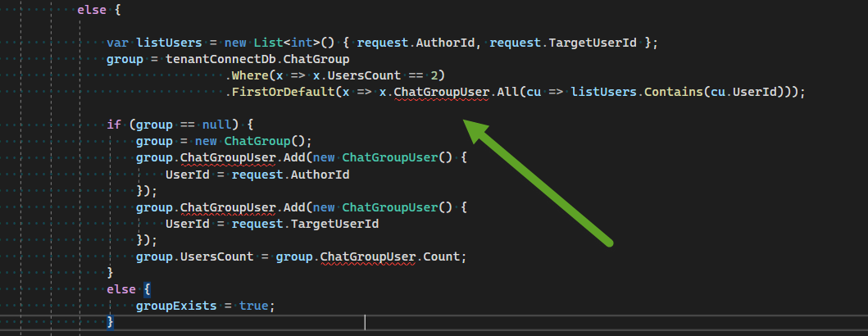This screenshot has width=868, height=336.
Task: Click the 'Contains' method name
Action: coord(674,92)
